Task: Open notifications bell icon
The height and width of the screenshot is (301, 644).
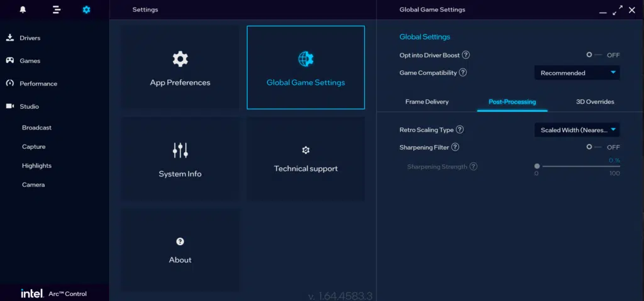Action: coord(23,9)
